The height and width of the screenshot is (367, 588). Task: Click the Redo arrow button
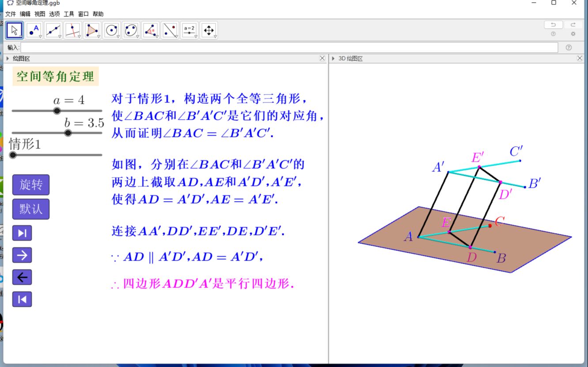pos(573,25)
